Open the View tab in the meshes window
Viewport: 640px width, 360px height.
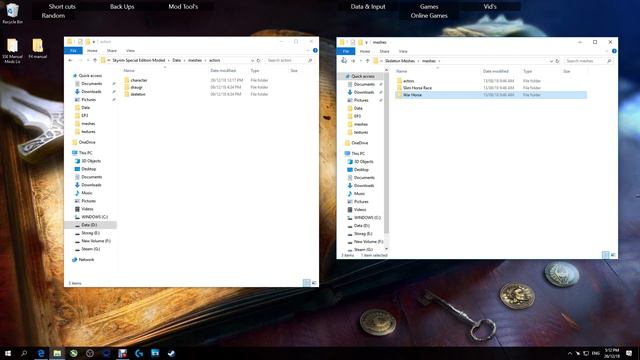[x=403, y=51]
